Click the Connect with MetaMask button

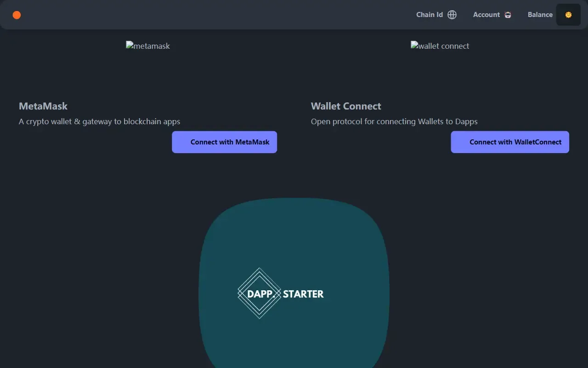pyautogui.click(x=225, y=142)
